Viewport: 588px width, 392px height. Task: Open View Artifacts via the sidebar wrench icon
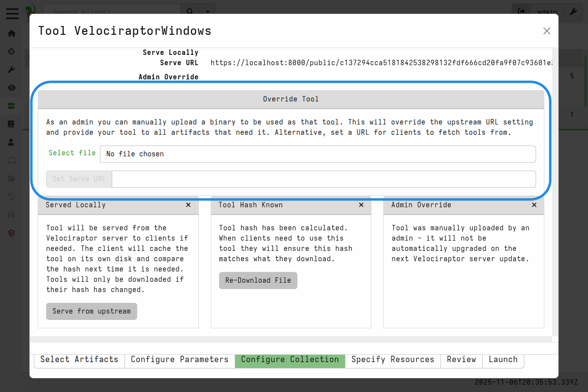pos(11,69)
